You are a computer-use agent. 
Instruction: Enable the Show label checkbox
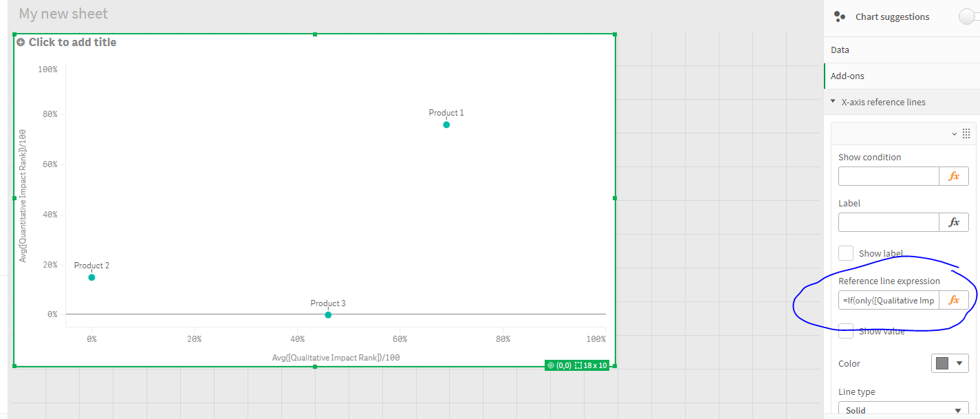point(845,253)
